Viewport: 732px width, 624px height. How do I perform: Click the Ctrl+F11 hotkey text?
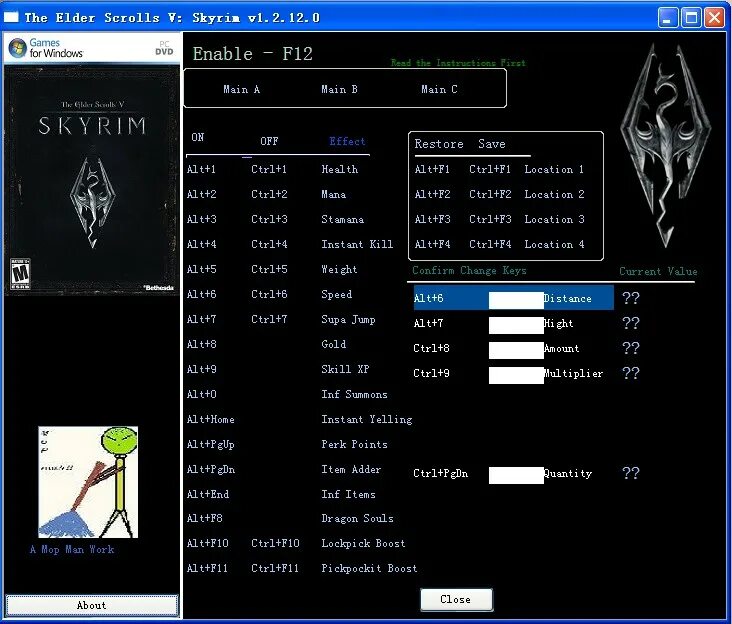[x=274, y=568]
